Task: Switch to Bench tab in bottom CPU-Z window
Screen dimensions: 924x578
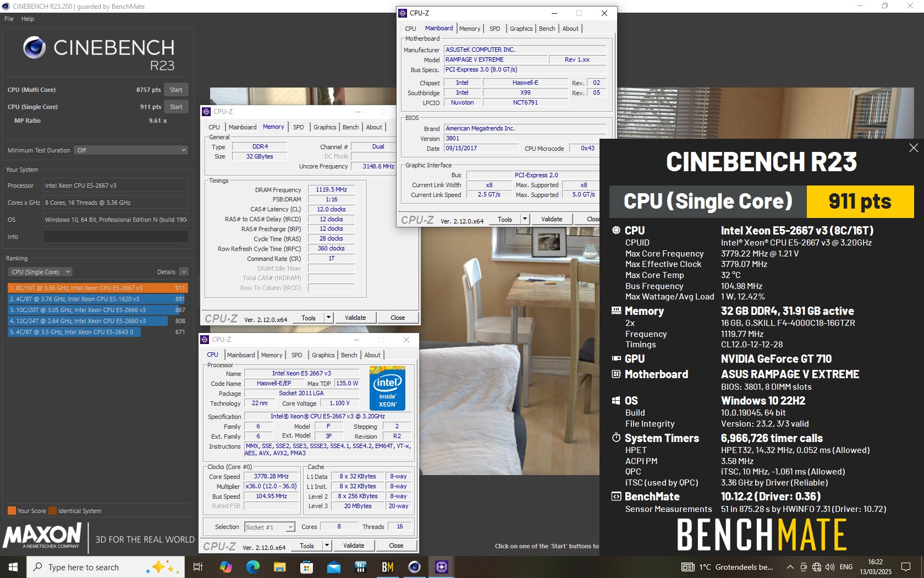Action: point(349,355)
